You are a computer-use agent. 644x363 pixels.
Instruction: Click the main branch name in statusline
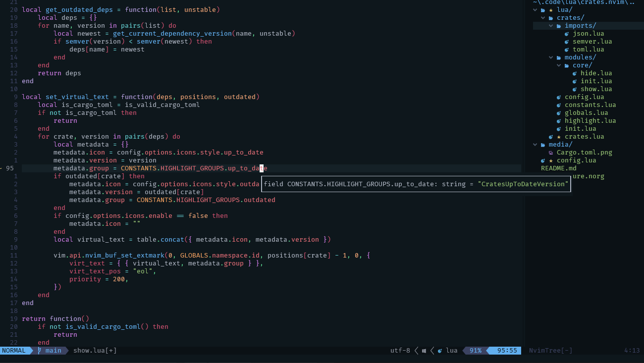[54, 351]
